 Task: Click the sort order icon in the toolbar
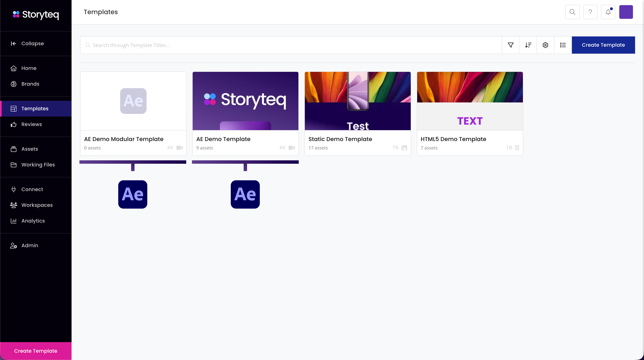point(528,45)
